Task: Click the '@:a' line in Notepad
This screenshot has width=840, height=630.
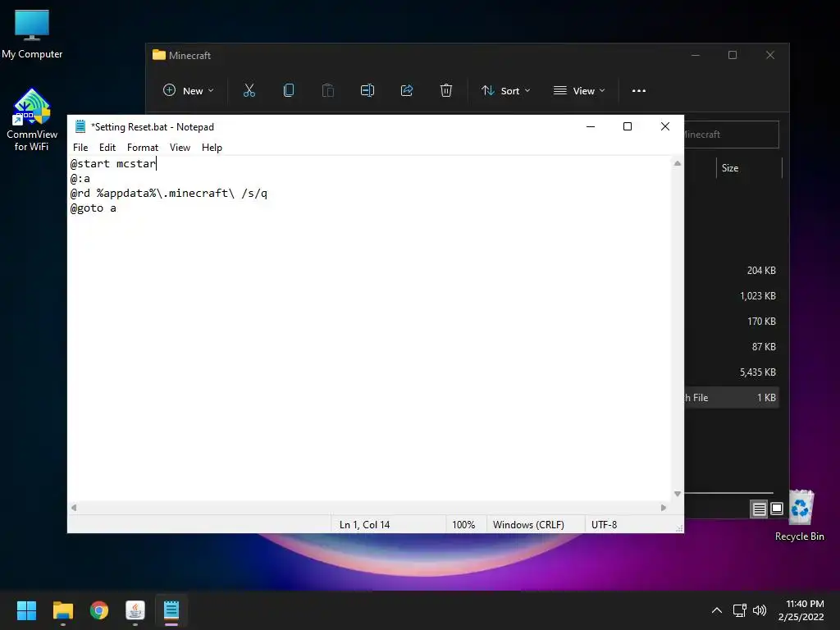Action: pos(80,178)
